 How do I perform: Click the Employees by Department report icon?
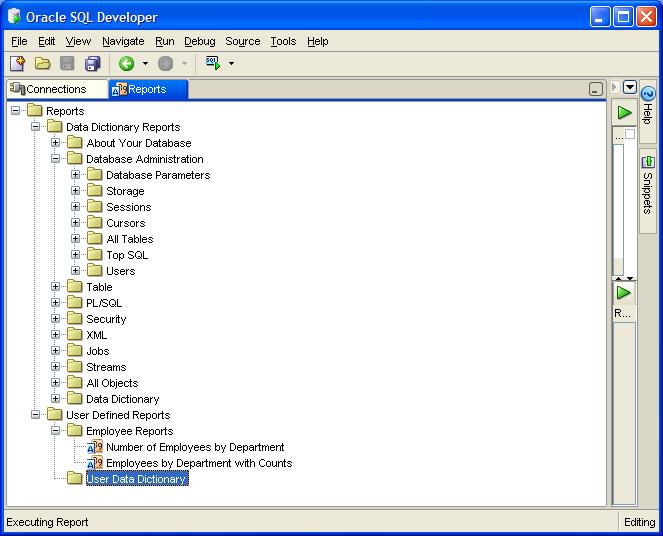(x=95, y=463)
